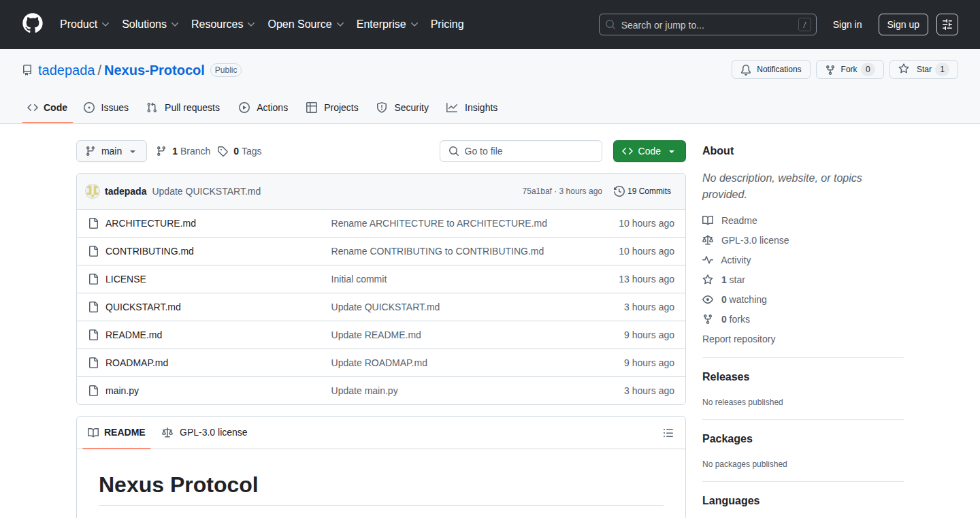View the 0 Tags link
This screenshot has width=980, height=518.
(x=240, y=151)
